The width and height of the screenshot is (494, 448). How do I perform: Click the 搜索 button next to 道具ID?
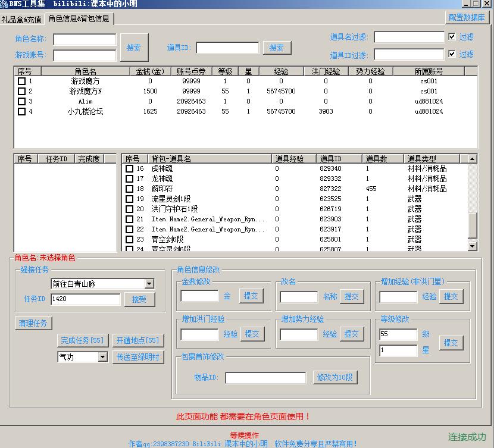[277, 48]
